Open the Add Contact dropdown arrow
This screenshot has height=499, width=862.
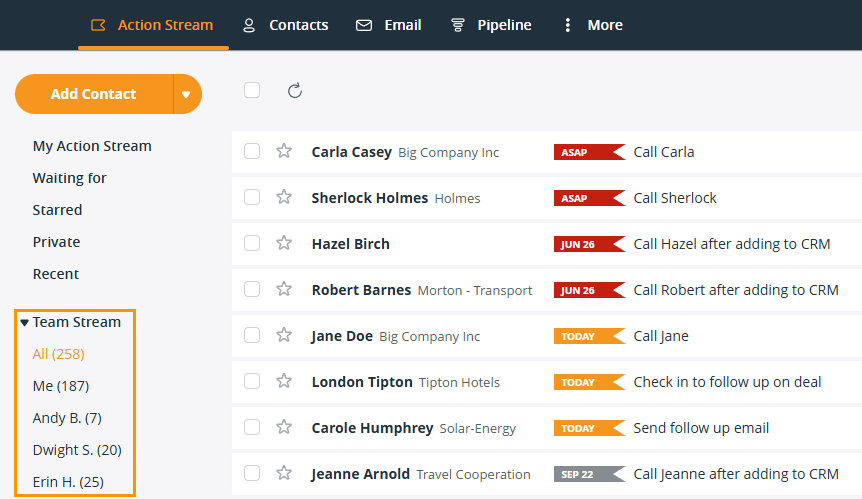(x=186, y=94)
